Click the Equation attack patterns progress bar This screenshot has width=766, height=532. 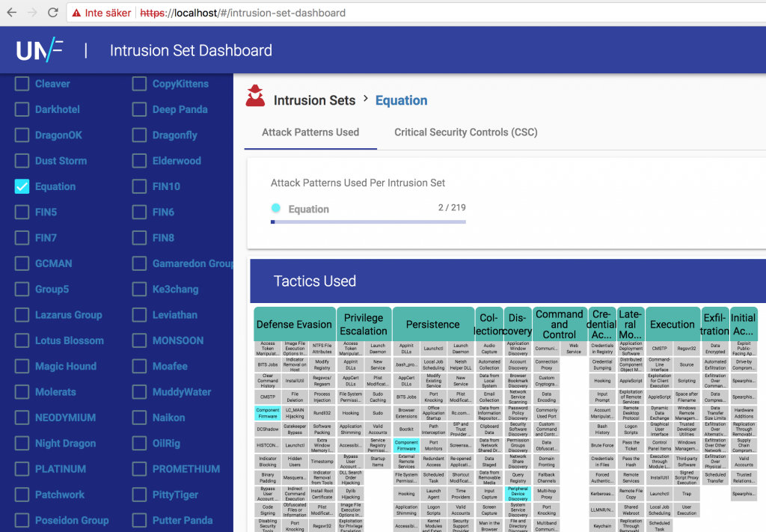click(x=367, y=221)
